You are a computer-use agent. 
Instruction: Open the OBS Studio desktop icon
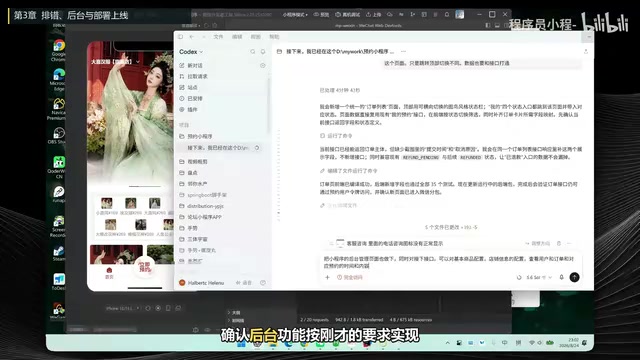58,136
